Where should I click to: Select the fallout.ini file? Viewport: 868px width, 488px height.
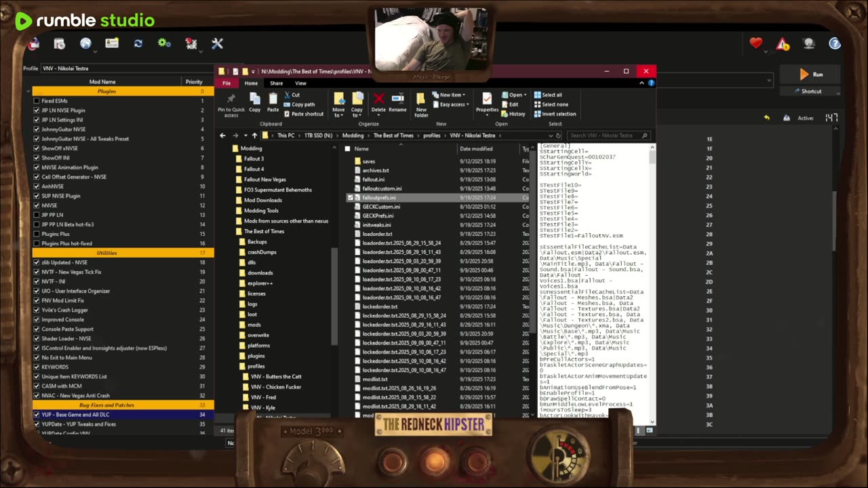373,180
